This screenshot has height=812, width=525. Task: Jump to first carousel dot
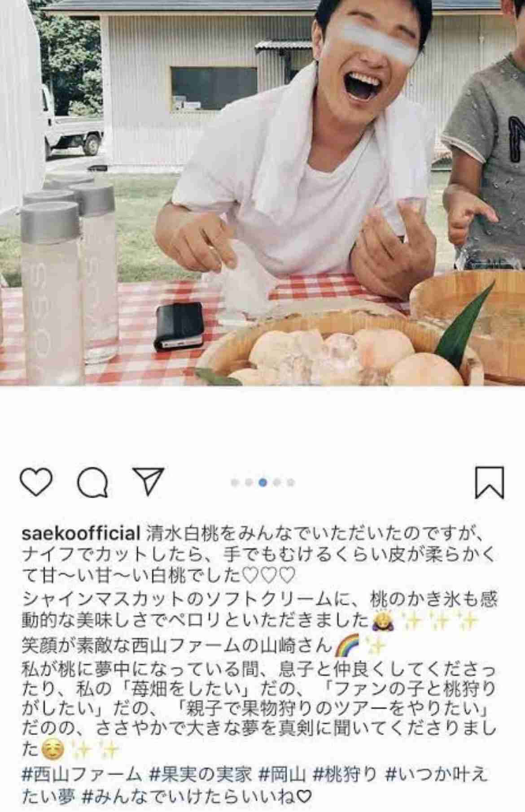pos(234,483)
